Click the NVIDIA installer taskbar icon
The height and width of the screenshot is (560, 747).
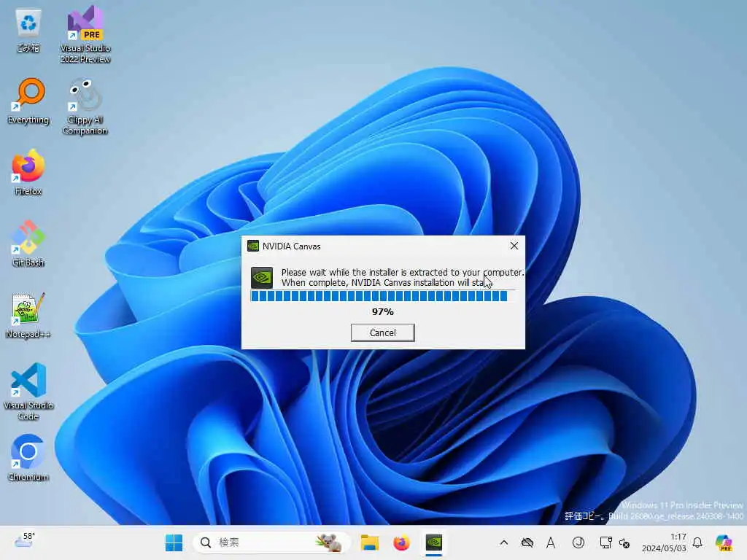[434, 542]
